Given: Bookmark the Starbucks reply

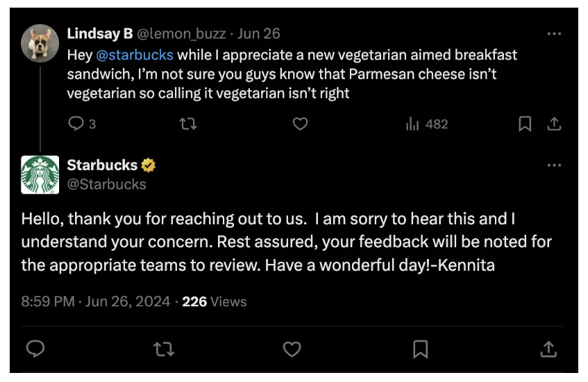Looking at the screenshot, I should (x=421, y=349).
